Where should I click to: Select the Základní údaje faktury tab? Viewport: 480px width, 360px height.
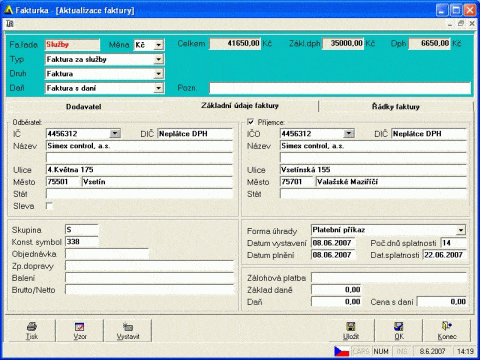240,106
